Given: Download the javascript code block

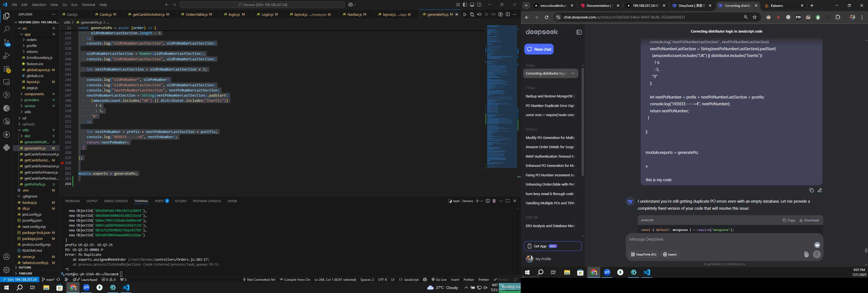Looking at the screenshot, I should point(809,220).
